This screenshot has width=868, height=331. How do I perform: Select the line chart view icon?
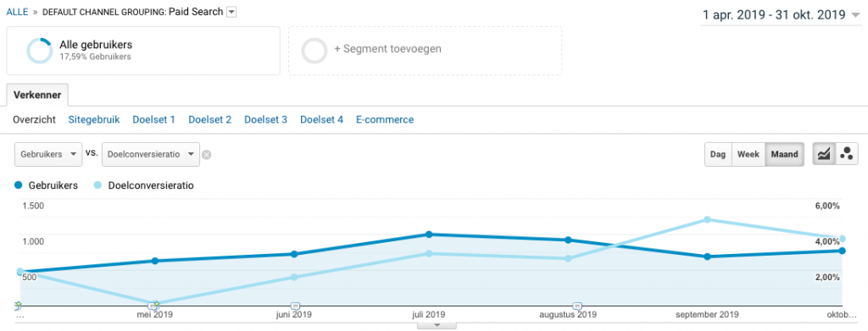pos(824,155)
